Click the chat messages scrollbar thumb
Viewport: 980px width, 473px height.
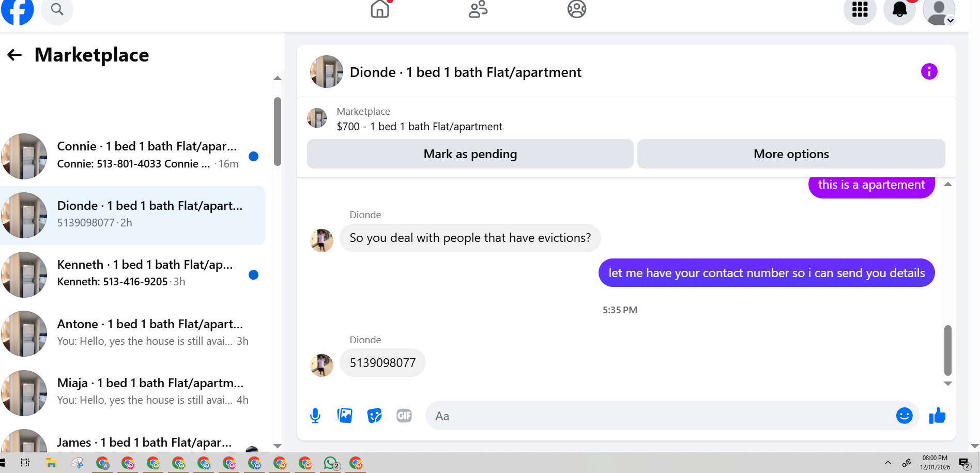[948, 350]
